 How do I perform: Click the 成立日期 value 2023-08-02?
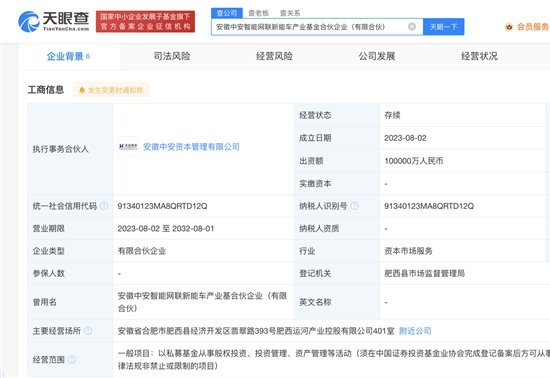coord(405,138)
